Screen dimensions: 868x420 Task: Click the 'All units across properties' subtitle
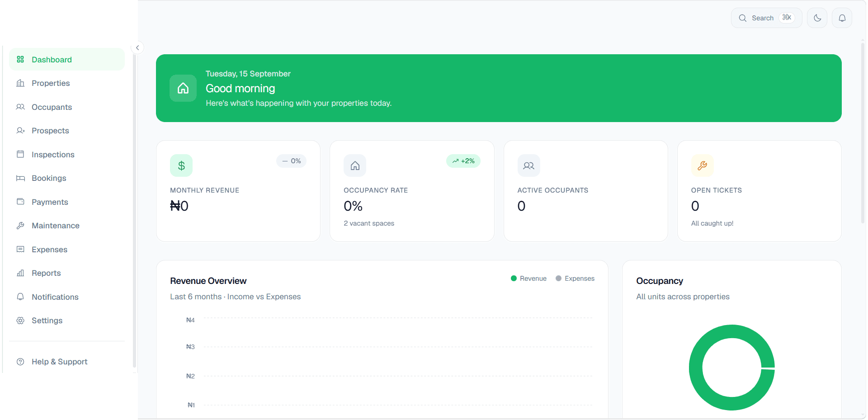click(x=683, y=297)
